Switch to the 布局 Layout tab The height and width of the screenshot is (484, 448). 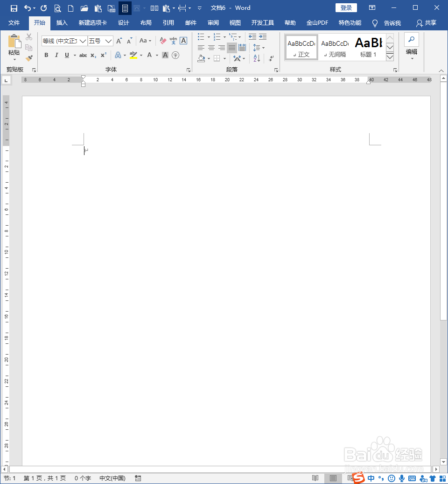pyautogui.click(x=146, y=23)
